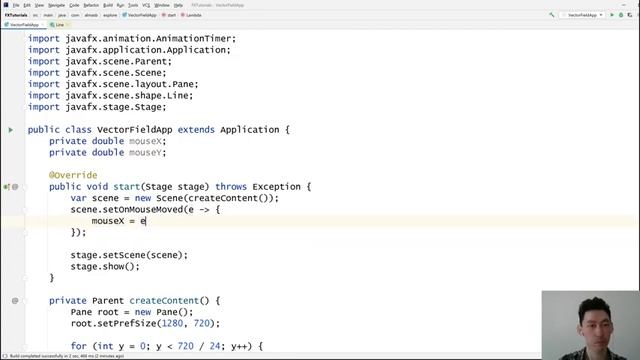Open the Edit menu
Viewport: 640px width, 360px height.
pos(27,5)
